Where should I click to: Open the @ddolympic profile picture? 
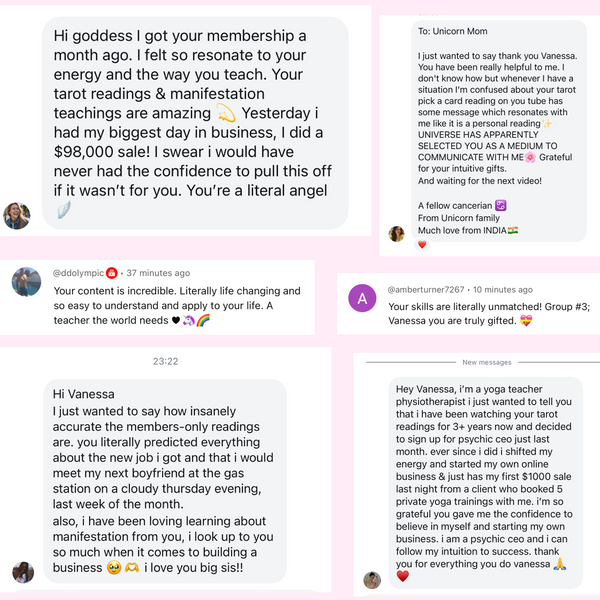pos(26,282)
